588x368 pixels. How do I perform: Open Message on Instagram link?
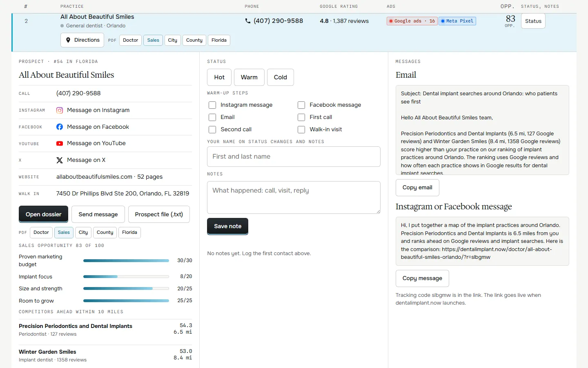click(98, 110)
